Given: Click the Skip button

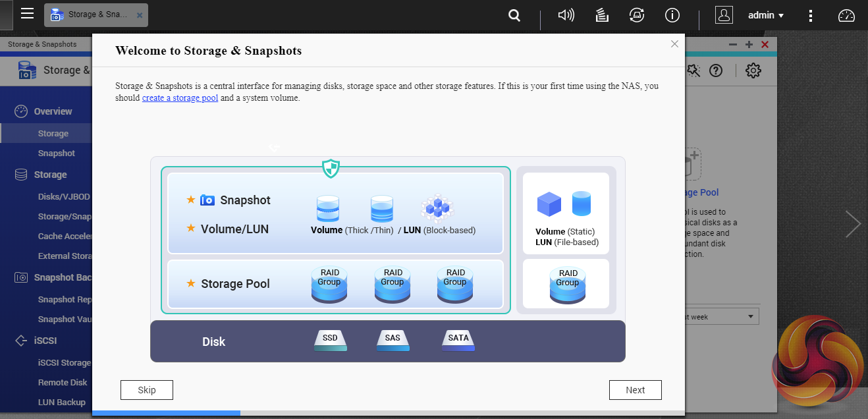Looking at the screenshot, I should [x=147, y=390].
